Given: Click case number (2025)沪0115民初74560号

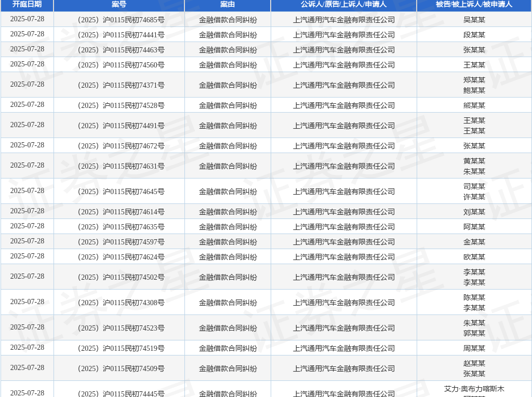Looking at the screenshot, I should tap(121, 65).
